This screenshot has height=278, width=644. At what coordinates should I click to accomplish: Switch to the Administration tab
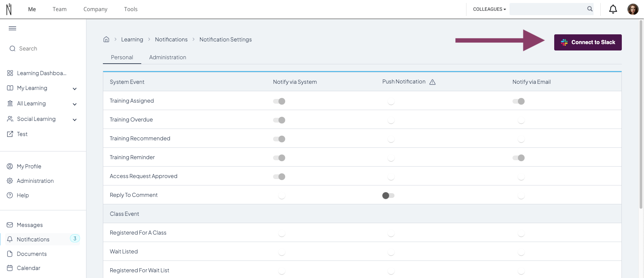coord(167,57)
